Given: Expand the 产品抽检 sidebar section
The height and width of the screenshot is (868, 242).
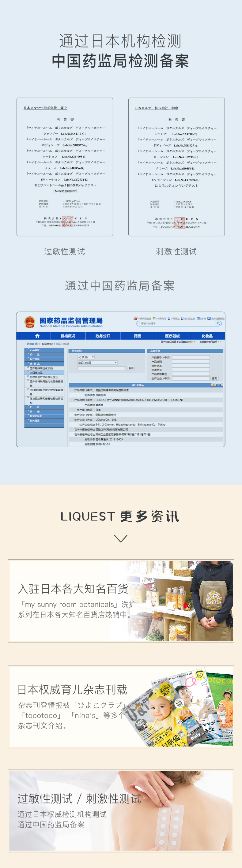Looking at the screenshot, I should [44, 350].
